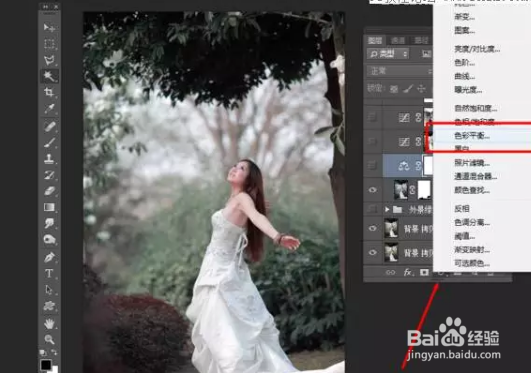Expand the 外景 layer group
Screen dimensions: 531x373
(x=387, y=209)
